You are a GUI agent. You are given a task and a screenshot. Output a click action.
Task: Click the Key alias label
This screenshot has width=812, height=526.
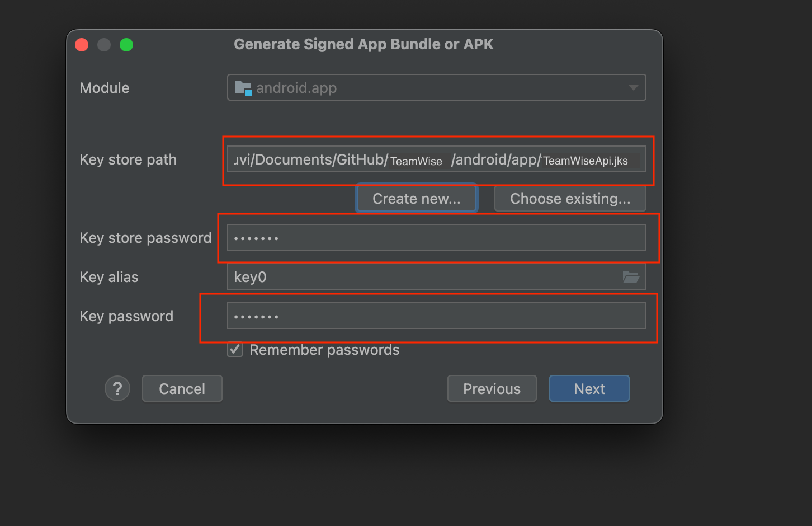point(109,277)
